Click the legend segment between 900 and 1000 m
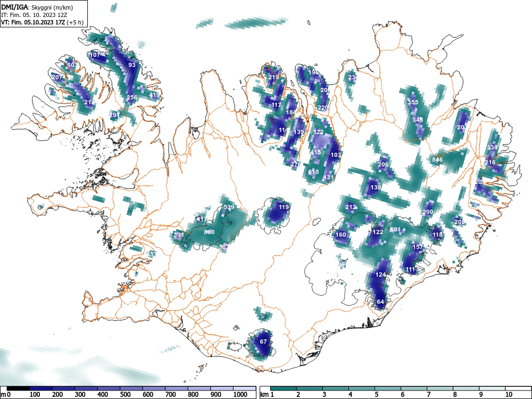This screenshot has width=532, height=399. 222,388
